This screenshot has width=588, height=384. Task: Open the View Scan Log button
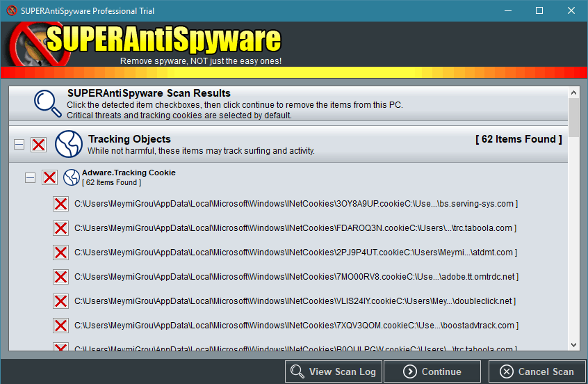click(x=333, y=371)
